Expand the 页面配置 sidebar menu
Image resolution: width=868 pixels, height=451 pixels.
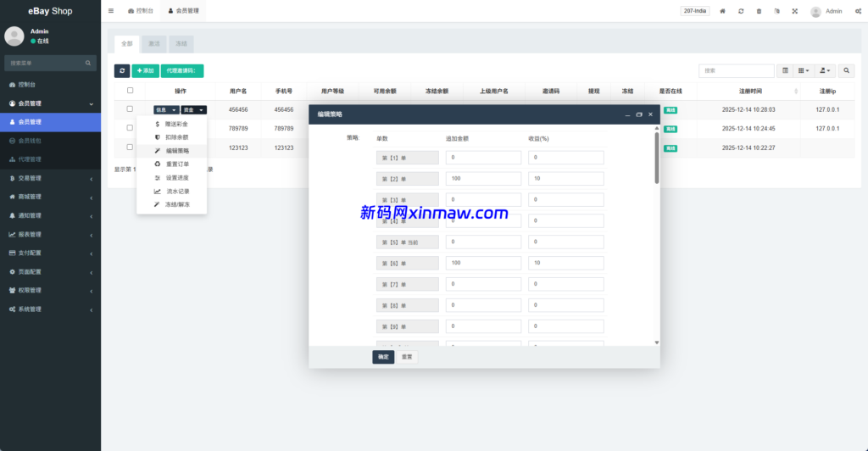point(50,272)
